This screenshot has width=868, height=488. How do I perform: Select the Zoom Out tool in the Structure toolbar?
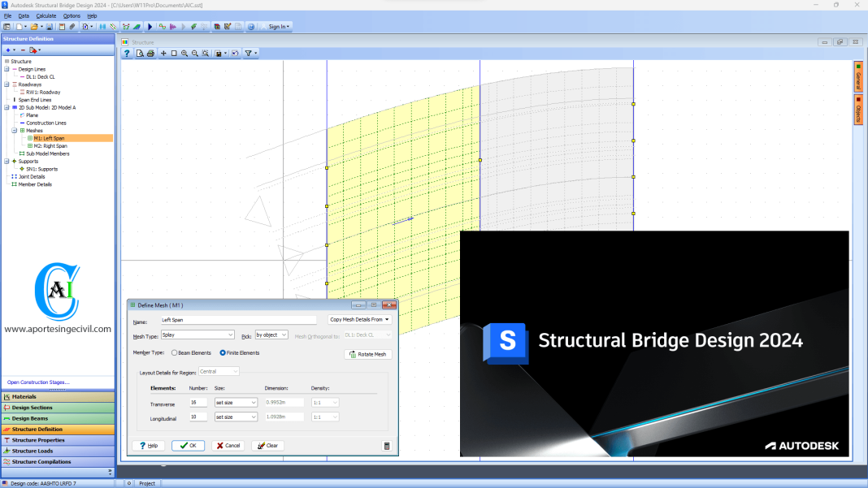pos(195,54)
